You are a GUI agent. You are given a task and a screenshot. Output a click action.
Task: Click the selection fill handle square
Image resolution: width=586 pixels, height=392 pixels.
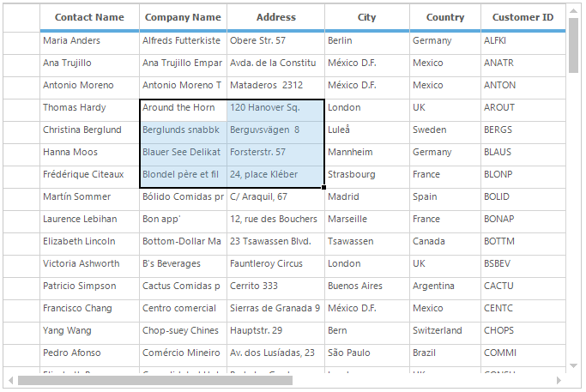click(324, 187)
